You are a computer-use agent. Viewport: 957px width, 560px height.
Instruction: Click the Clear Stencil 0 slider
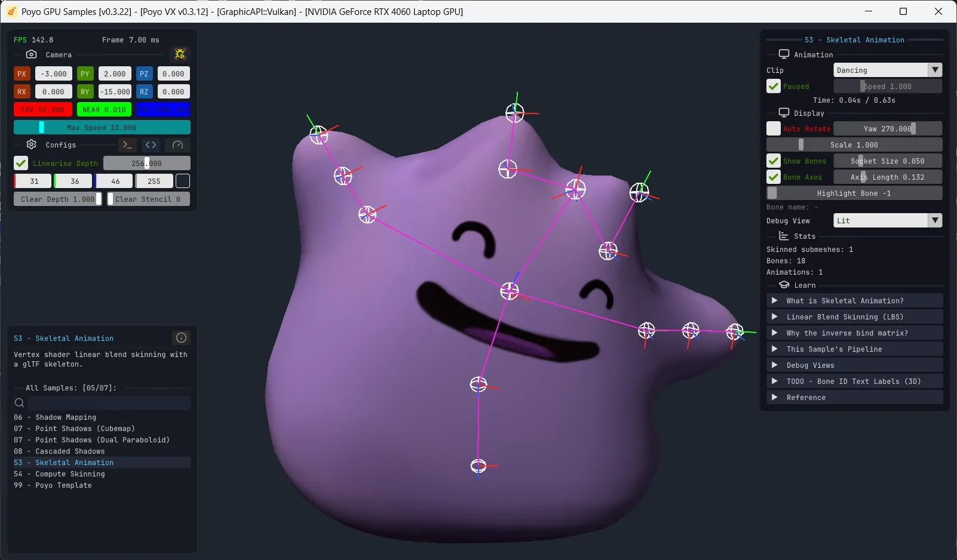click(148, 199)
